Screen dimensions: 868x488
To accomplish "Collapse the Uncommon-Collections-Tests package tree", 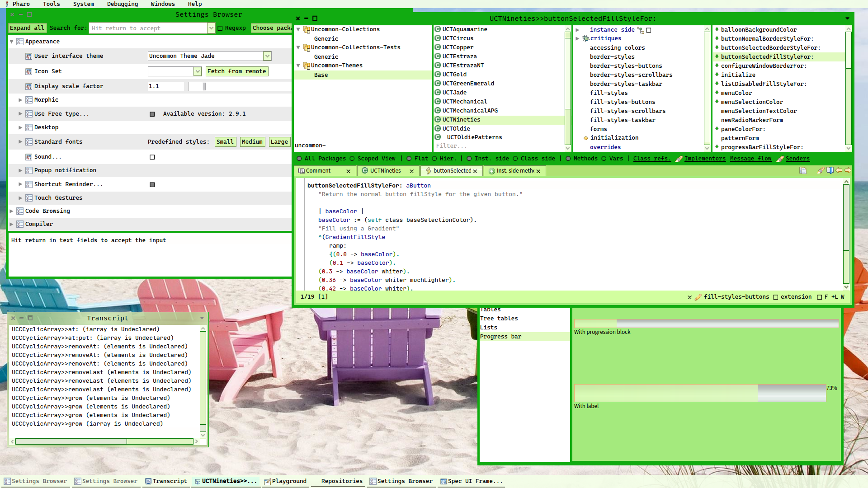I will point(298,47).
